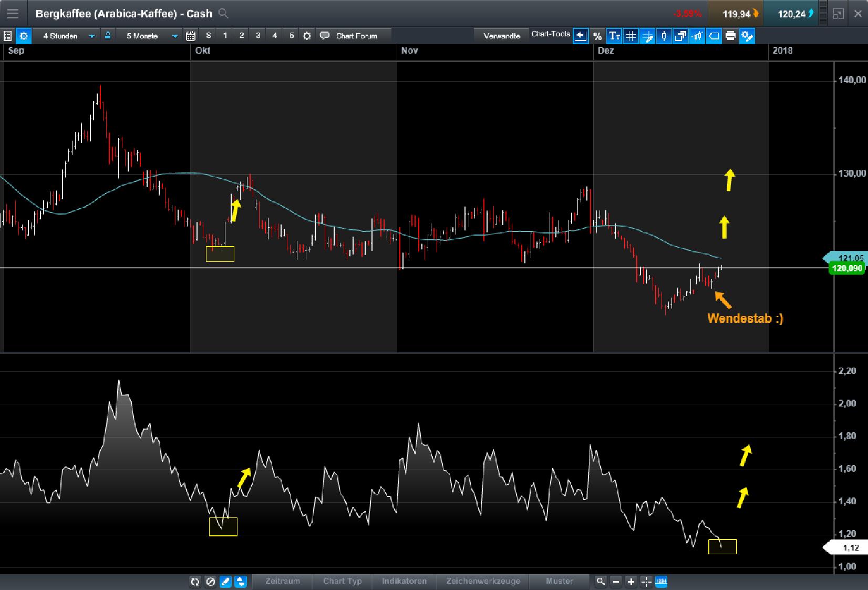The width and height of the screenshot is (868, 590).
Task: Select layout preset 3
Action: pyautogui.click(x=258, y=36)
